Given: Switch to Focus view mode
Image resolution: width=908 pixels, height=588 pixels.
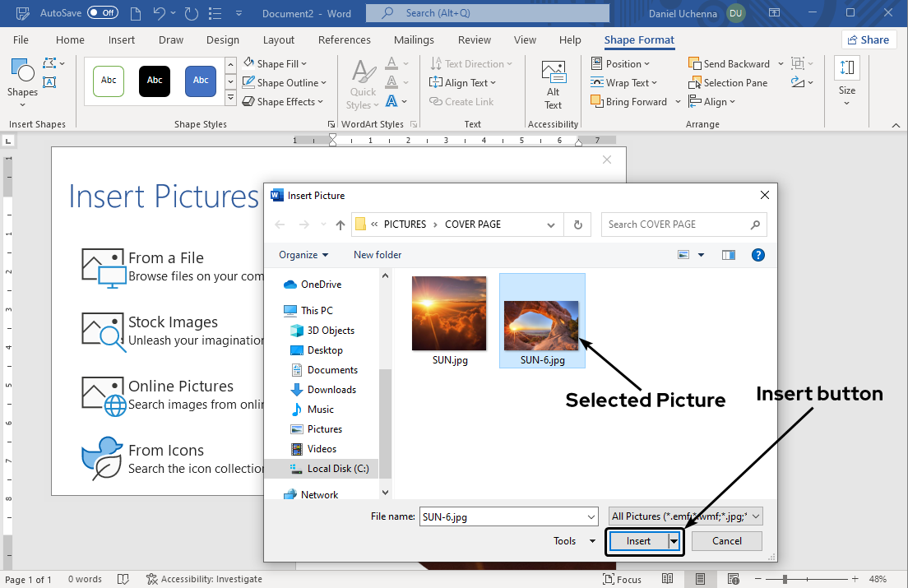Looking at the screenshot, I should point(622,579).
